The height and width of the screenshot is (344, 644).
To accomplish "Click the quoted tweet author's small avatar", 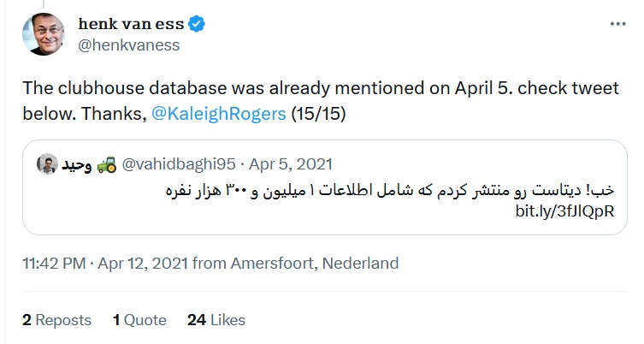I will pos(50,163).
